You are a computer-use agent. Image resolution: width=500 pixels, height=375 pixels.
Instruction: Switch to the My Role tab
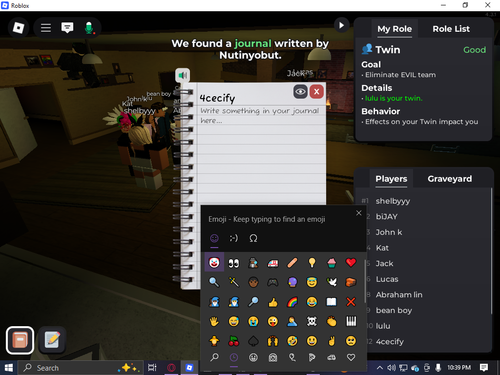point(394,29)
